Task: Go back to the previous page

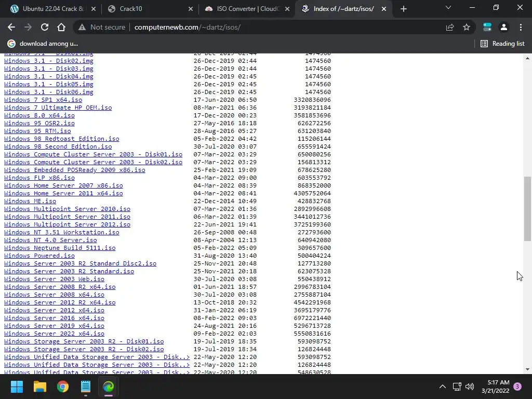Action: (x=11, y=27)
